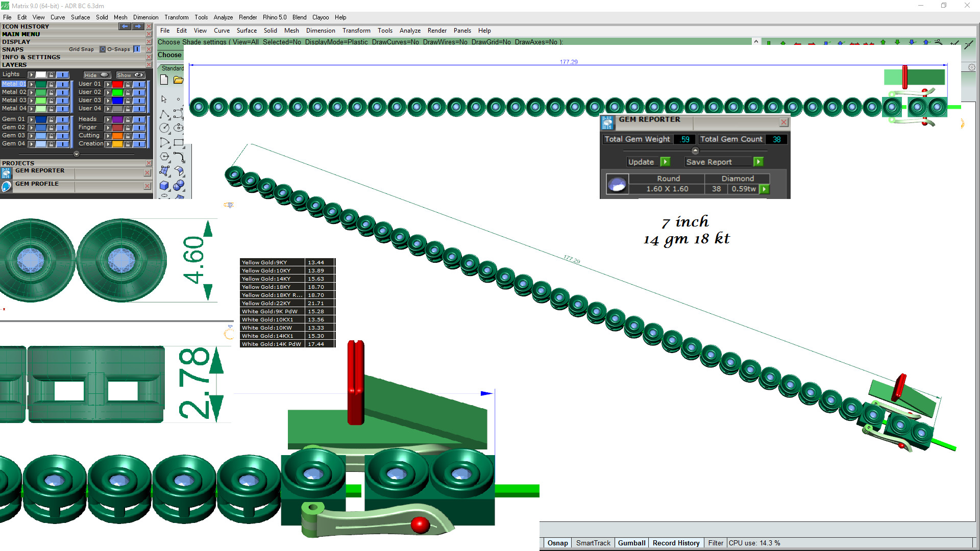Click the Icon History back arrow
The image size is (980, 551).
click(x=125, y=27)
